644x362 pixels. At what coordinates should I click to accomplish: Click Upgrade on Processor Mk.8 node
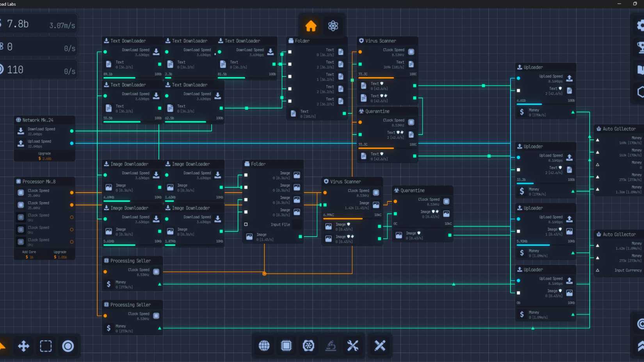(x=60, y=254)
